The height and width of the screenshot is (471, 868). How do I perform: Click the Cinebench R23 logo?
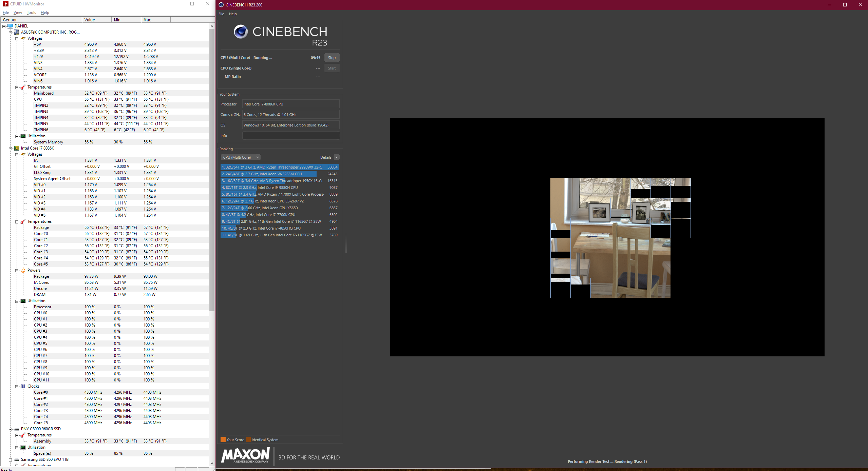(241, 32)
